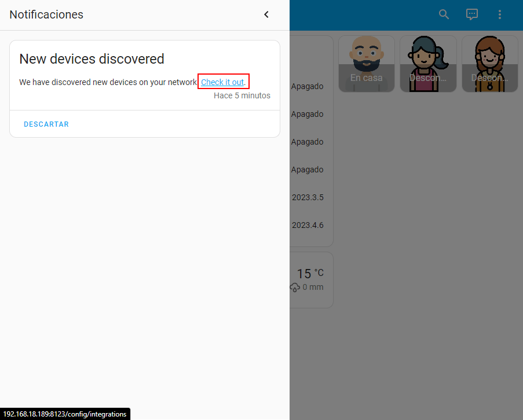This screenshot has height=420, width=523.
Task: Close the Notificaciones panel with the back chevron
Action: tap(266, 15)
